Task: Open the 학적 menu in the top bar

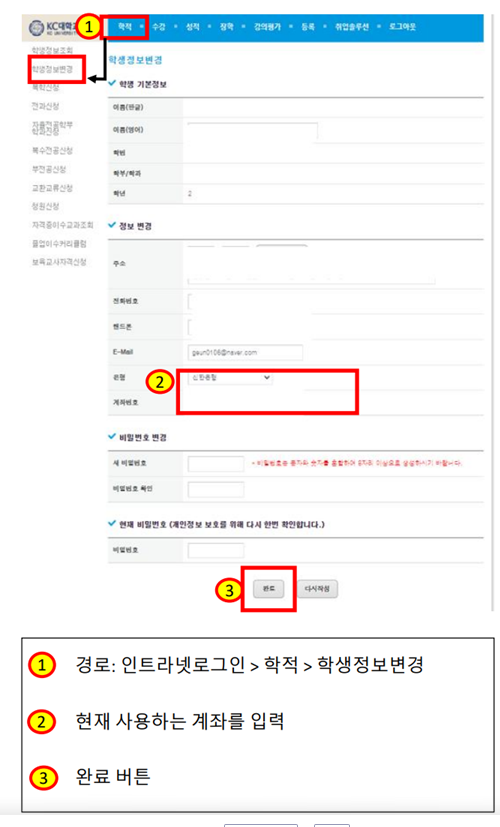Action: (x=125, y=26)
